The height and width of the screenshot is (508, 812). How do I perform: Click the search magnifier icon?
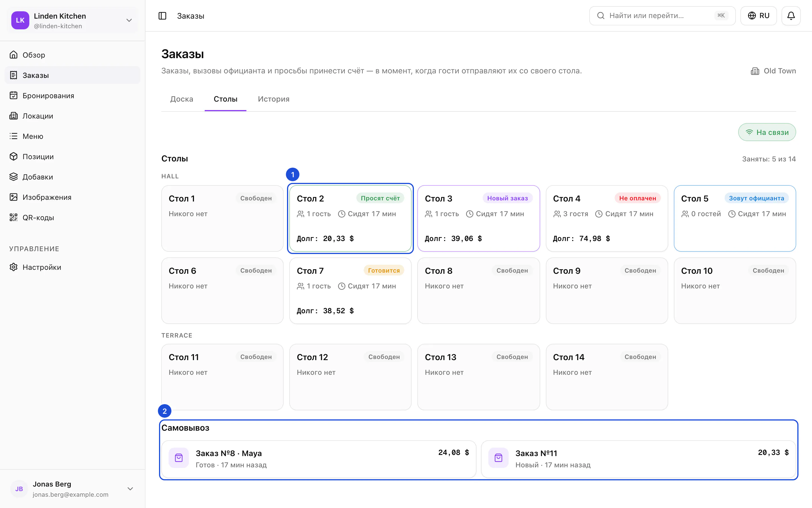pos(601,16)
